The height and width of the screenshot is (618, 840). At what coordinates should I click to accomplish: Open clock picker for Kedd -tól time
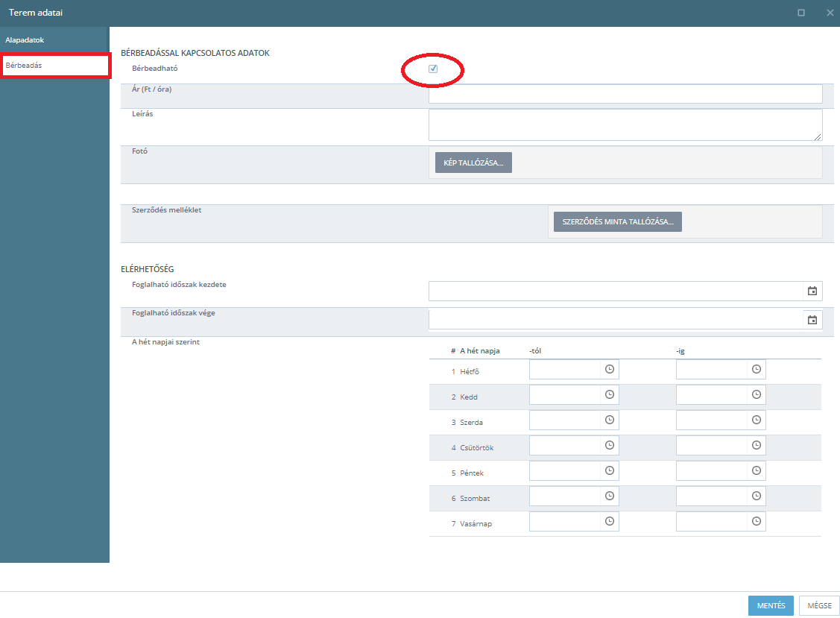(610, 394)
